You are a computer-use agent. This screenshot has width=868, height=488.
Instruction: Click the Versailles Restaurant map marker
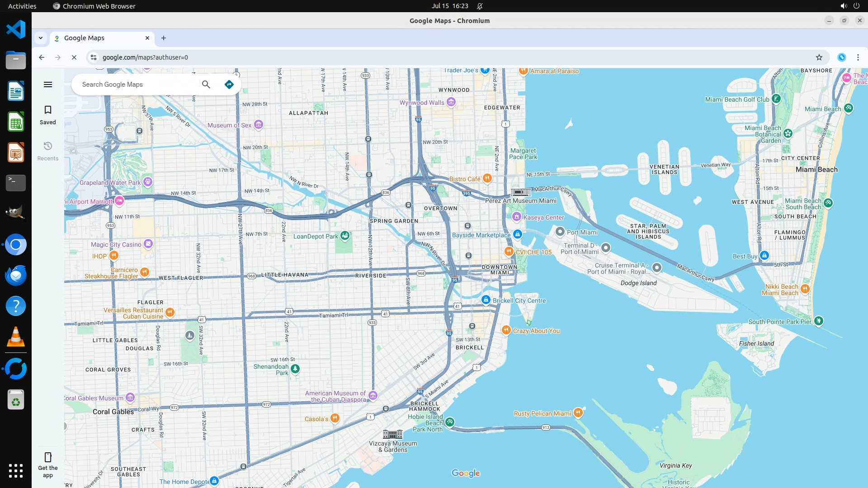click(170, 312)
